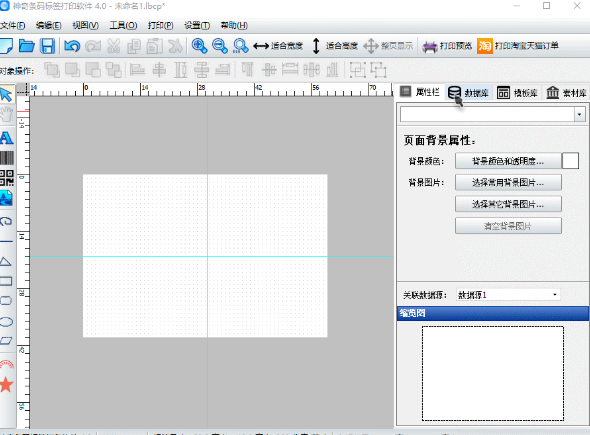Screen dimensions: 590x435
Task: Click 背景颜色和透明度 button
Action: [x=508, y=161]
